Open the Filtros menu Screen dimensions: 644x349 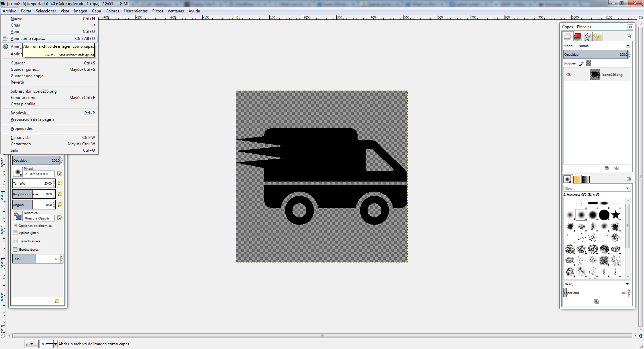[x=158, y=11]
